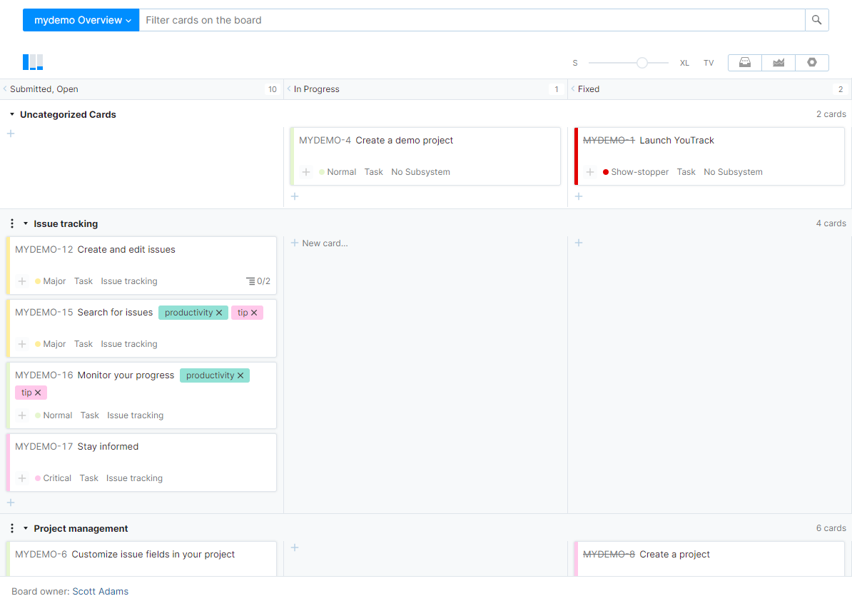Open board settings hexagon icon
This screenshot has width=852, height=616.
812,63
